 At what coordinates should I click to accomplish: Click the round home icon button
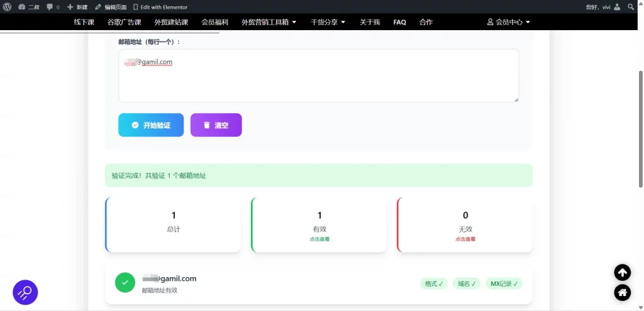click(x=622, y=292)
